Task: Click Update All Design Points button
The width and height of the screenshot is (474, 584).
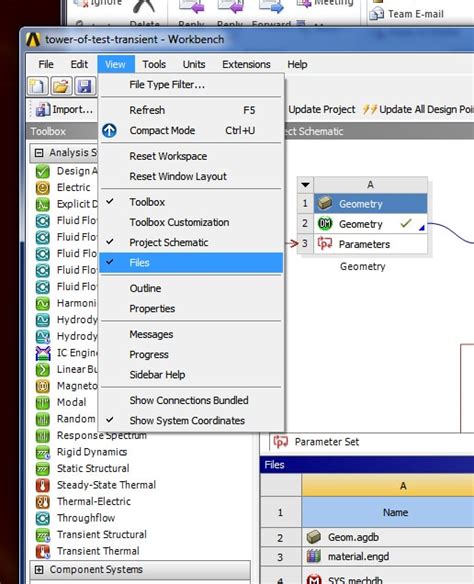Action: pos(418,110)
